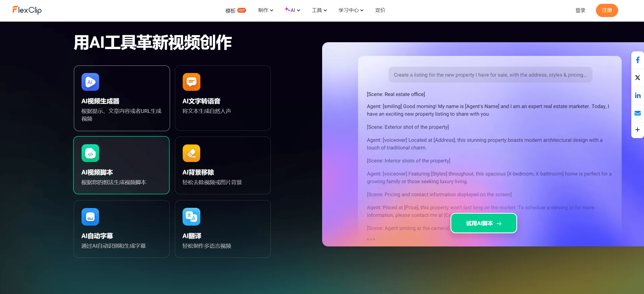Image resolution: width=644 pixels, height=294 pixels.
Task: Open the AI文字转语音 tool icon
Action: (191, 82)
